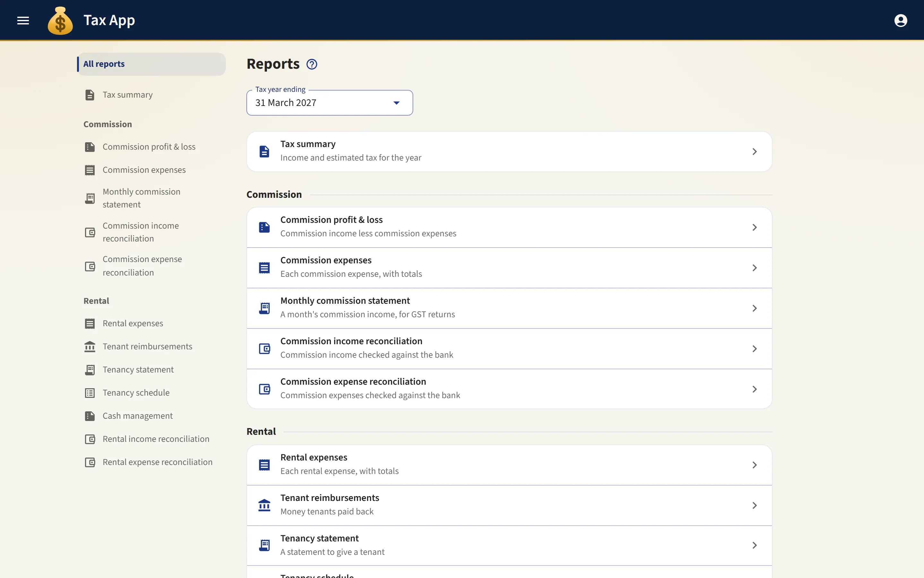Click sidebar Tenancy schedule list icon
924x578 pixels.
click(x=90, y=393)
